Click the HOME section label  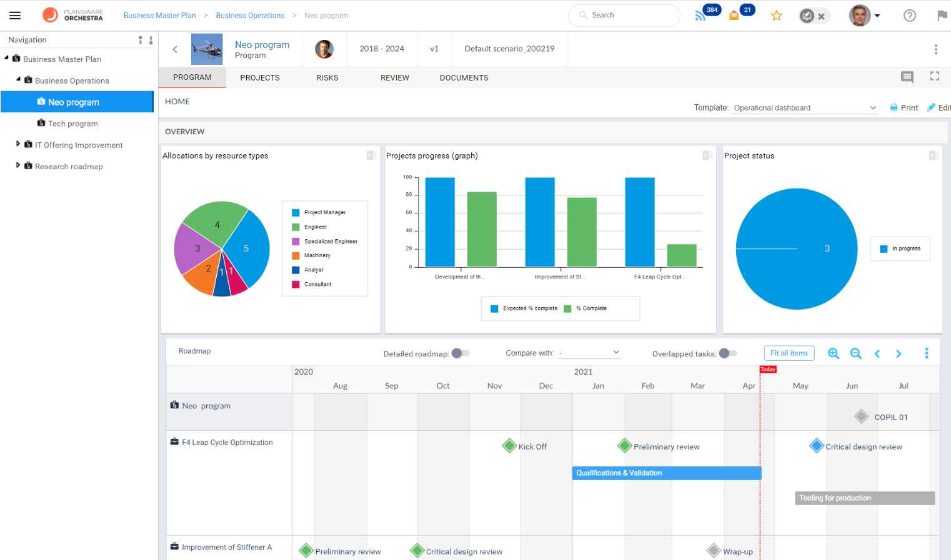click(x=177, y=102)
